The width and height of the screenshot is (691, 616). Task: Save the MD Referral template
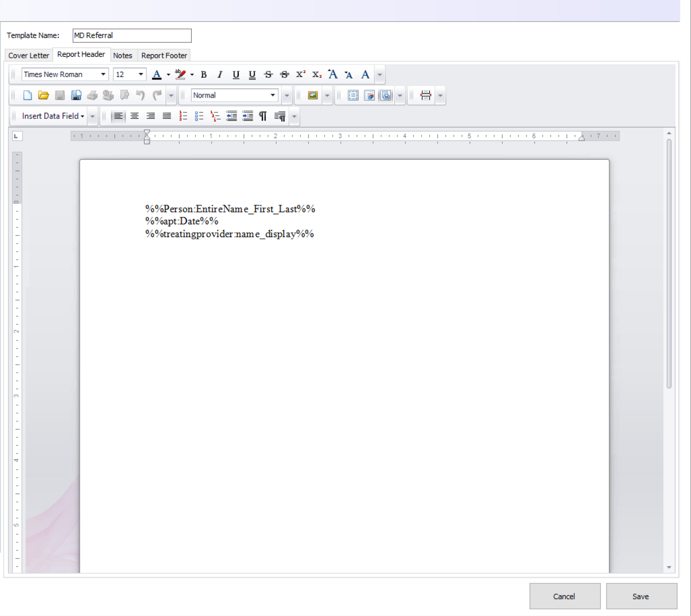[641, 596]
